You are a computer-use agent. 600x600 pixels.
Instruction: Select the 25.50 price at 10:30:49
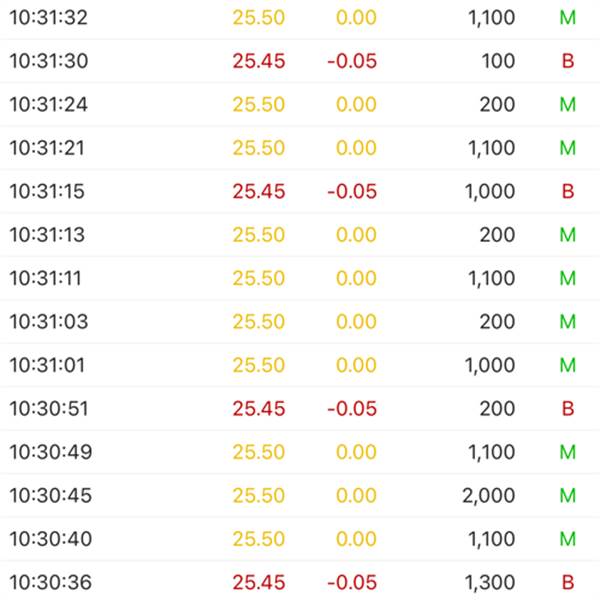tap(259, 452)
